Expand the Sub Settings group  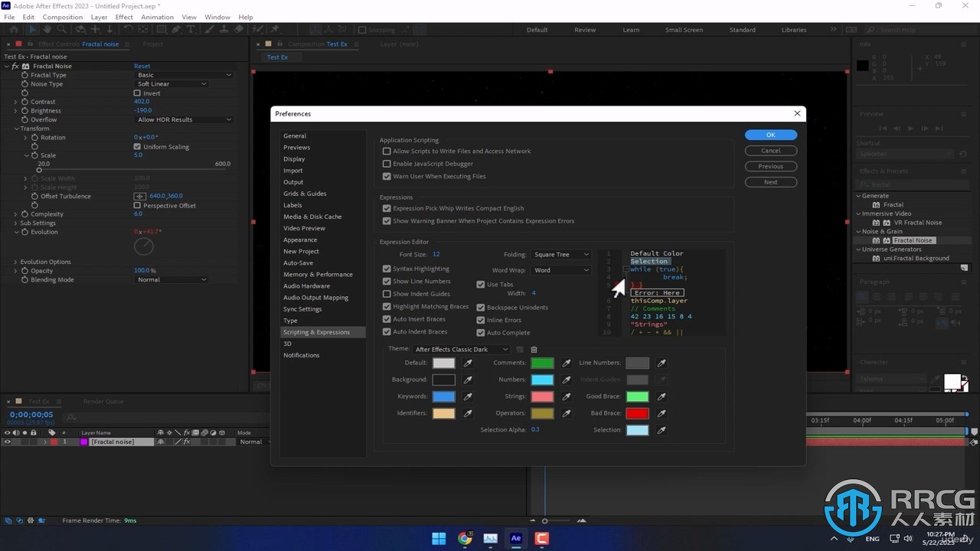click(15, 223)
